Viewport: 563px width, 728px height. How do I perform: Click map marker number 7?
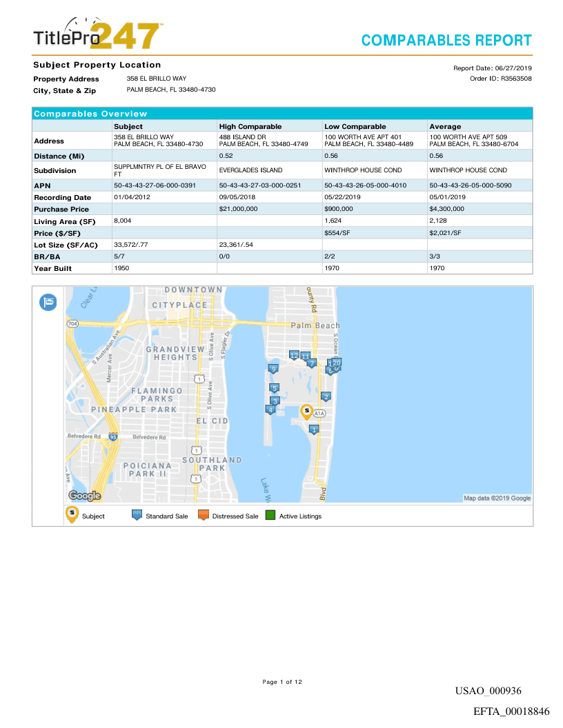click(312, 363)
